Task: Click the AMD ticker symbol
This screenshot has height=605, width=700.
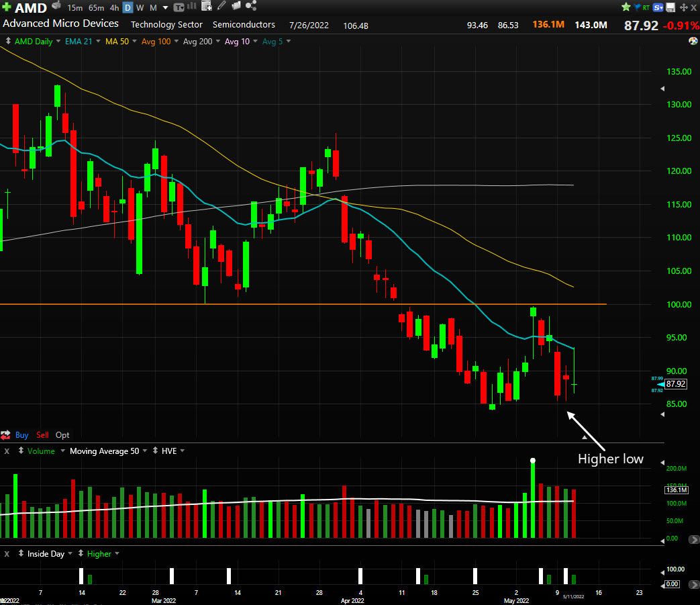Action: 31,8
